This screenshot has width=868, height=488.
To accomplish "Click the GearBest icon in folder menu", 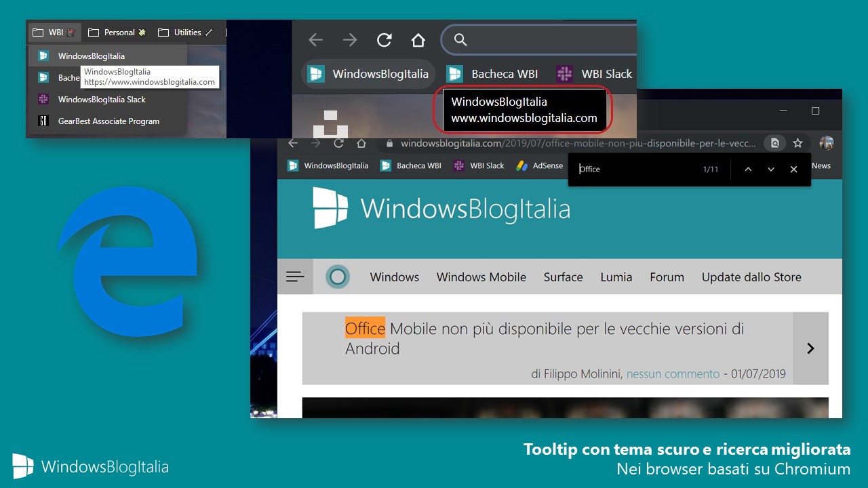I will click(x=43, y=121).
